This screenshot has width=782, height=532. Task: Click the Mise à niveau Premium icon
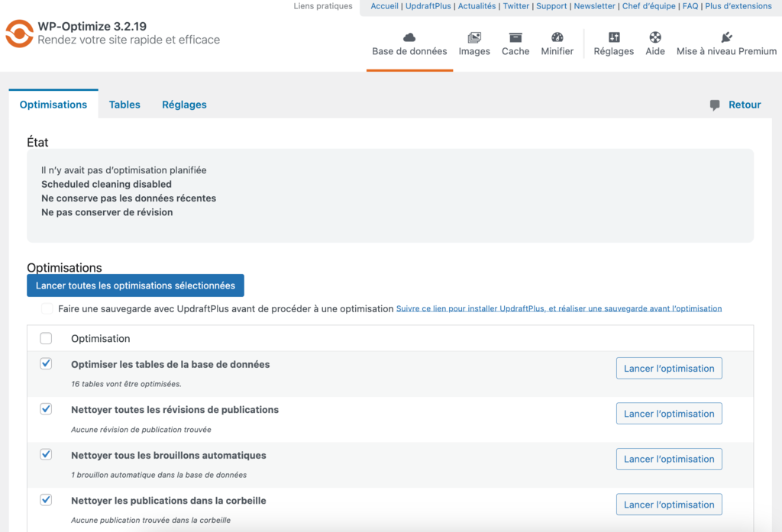(725, 36)
